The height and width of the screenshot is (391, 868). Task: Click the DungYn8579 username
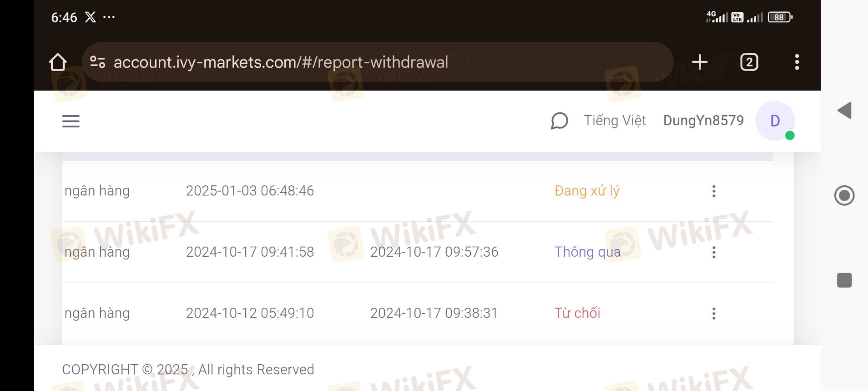point(703,121)
